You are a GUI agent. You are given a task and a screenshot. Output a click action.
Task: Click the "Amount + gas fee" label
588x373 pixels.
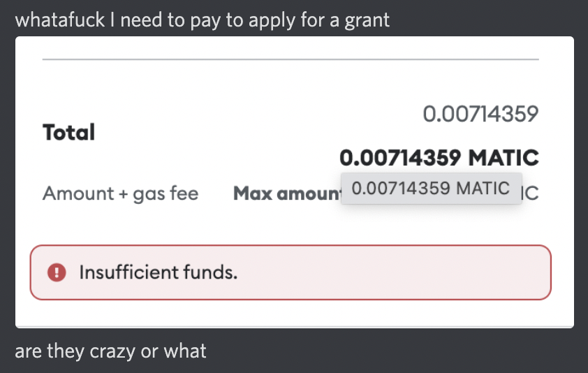[x=120, y=193]
